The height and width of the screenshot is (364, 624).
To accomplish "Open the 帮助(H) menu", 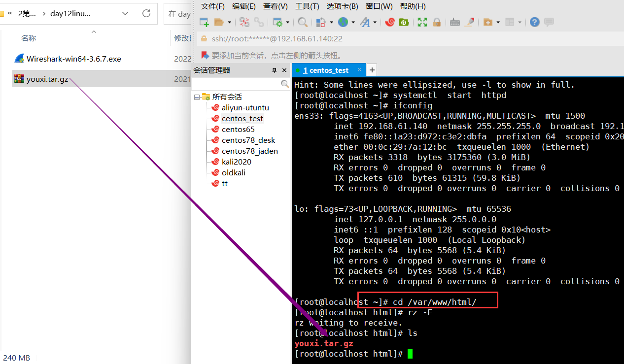I will (413, 6).
